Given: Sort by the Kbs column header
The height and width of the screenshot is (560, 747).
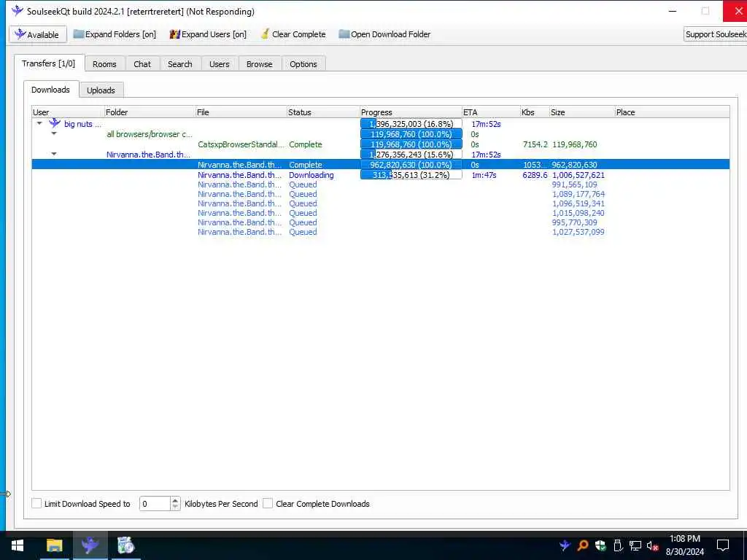Looking at the screenshot, I should (535, 112).
